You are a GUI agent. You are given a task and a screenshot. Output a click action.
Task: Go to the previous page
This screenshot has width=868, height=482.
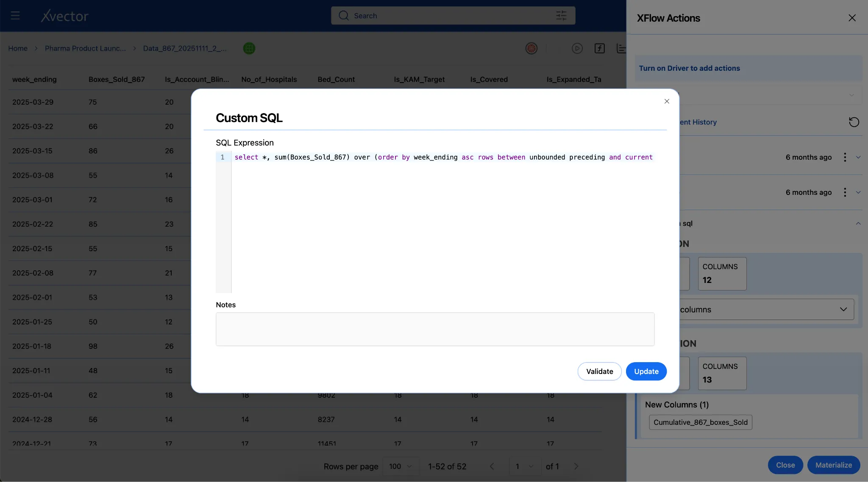pyautogui.click(x=492, y=466)
